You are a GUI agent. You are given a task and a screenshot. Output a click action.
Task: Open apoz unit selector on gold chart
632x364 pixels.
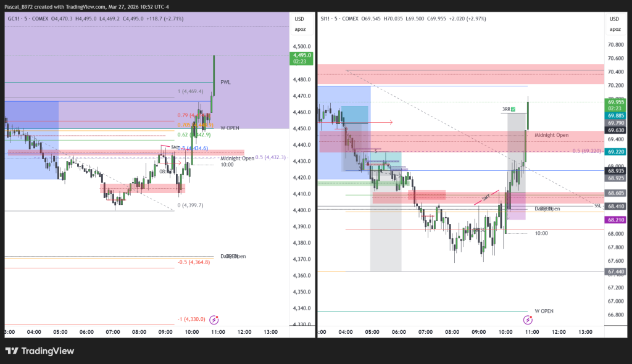click(x=300, y=29)
